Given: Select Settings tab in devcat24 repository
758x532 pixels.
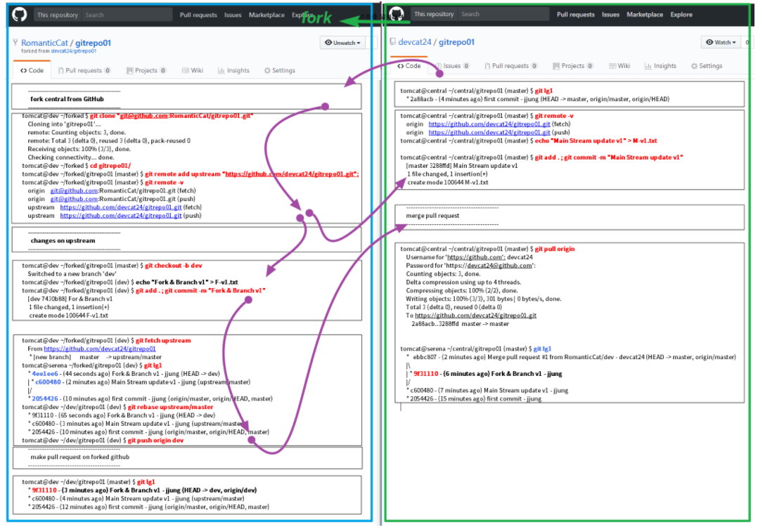Looking at the screenshot, I should tap(706, 66).
